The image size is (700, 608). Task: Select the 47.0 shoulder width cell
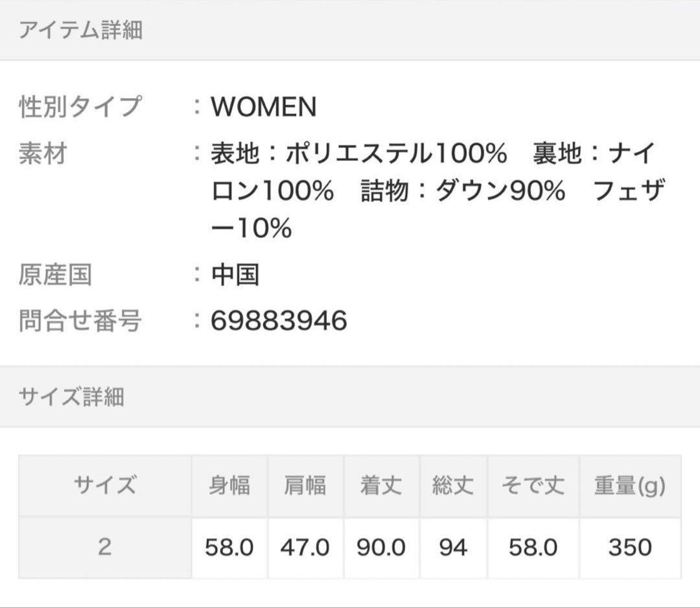point(305,548)
